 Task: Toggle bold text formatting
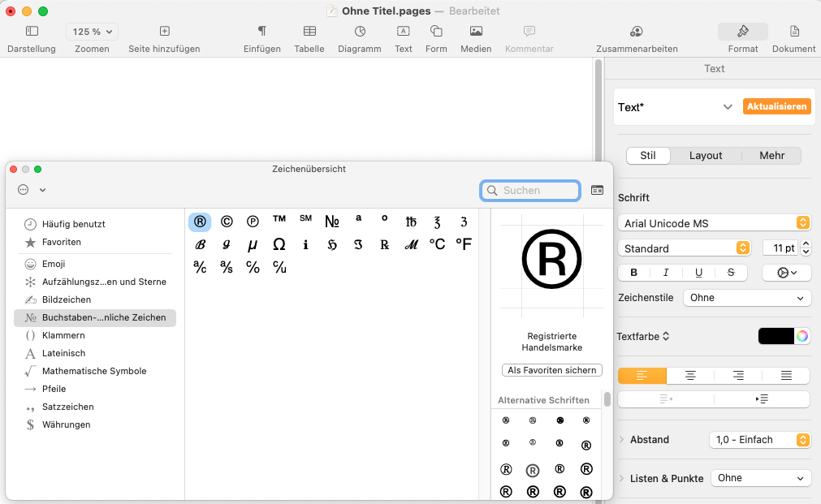pyautogui.click(x=634, y=273)
